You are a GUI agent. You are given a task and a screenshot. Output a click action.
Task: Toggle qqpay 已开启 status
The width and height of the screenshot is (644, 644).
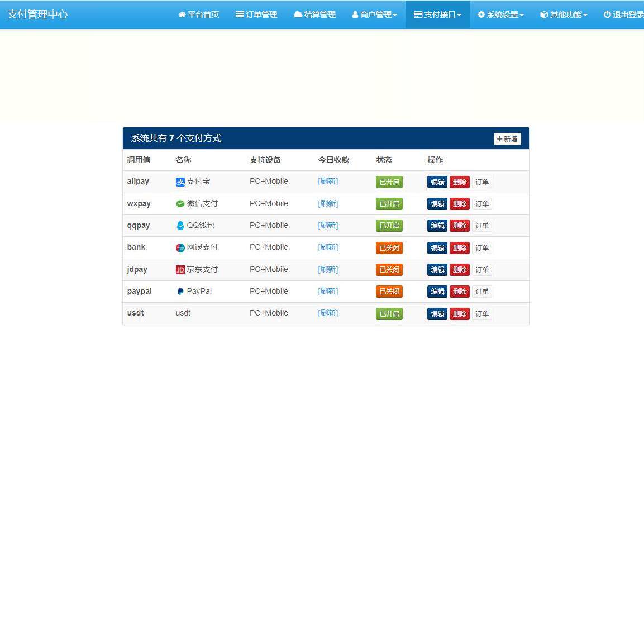pos(389,226)
